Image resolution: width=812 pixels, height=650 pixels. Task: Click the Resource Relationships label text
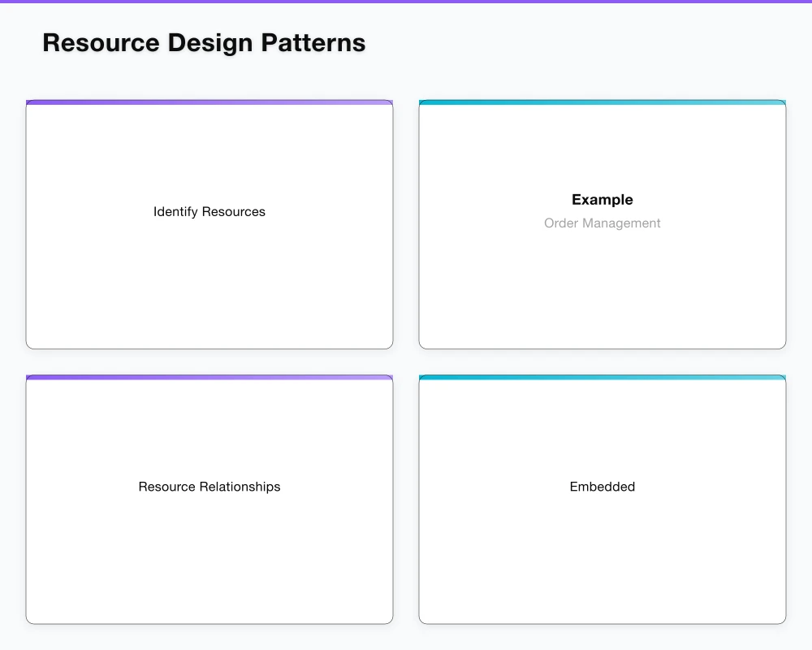point(209,487)
